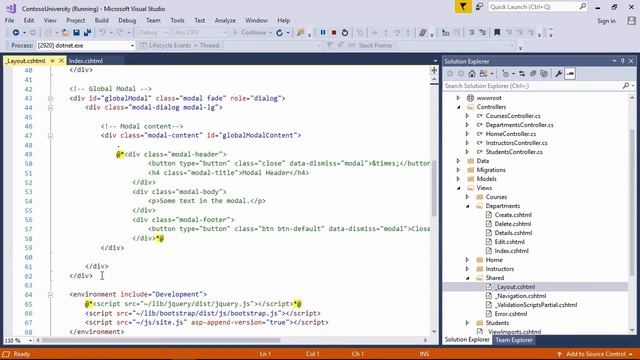Click the browser refresh icon
Image resolution: width=640 pixels, height=360 pixels.
pos(279,33)
